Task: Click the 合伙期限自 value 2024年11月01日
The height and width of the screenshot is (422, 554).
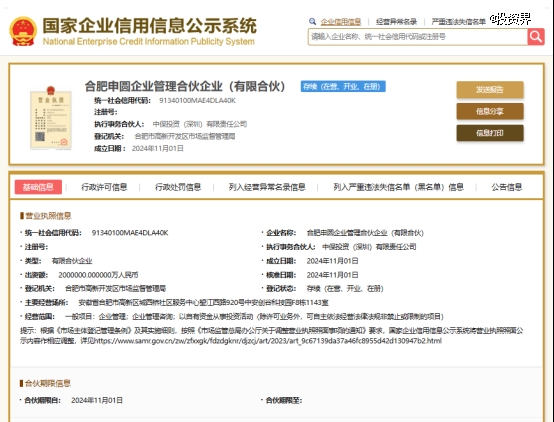Action: point(97,400)
